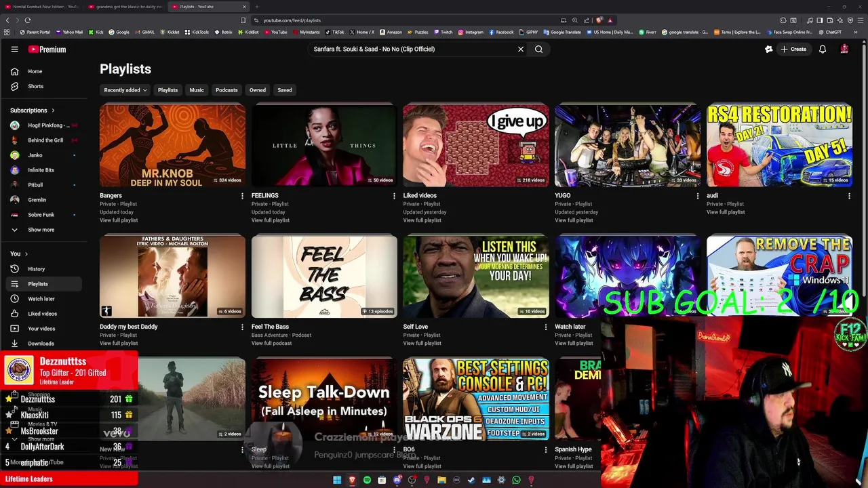The height and width of the screenshot is (488, 868).
Task: Open Infinite Bits subscription
Action: [44, 170]
